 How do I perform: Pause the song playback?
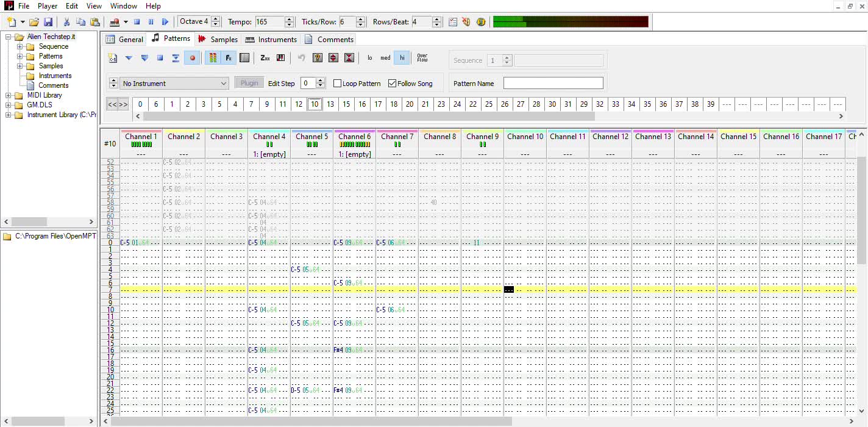tap(151, 22)
